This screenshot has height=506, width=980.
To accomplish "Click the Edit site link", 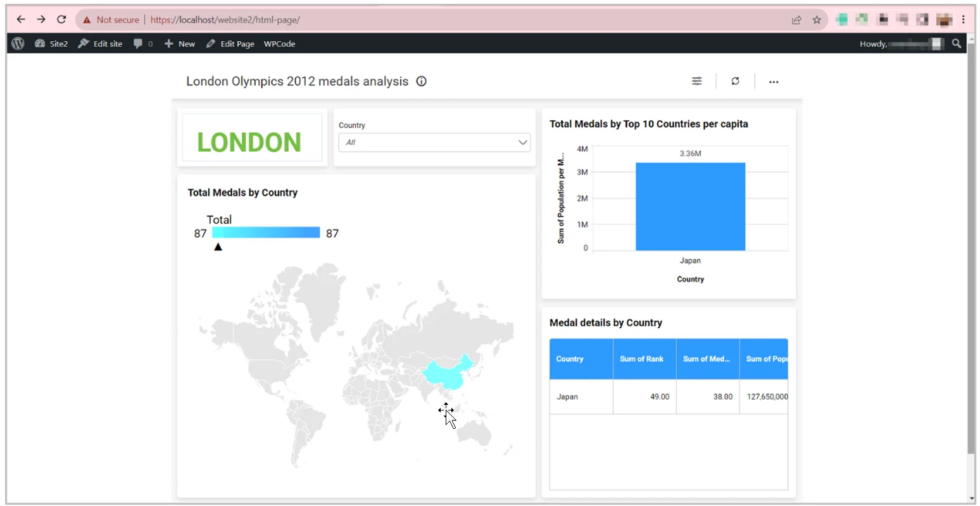I will point(100,44).
